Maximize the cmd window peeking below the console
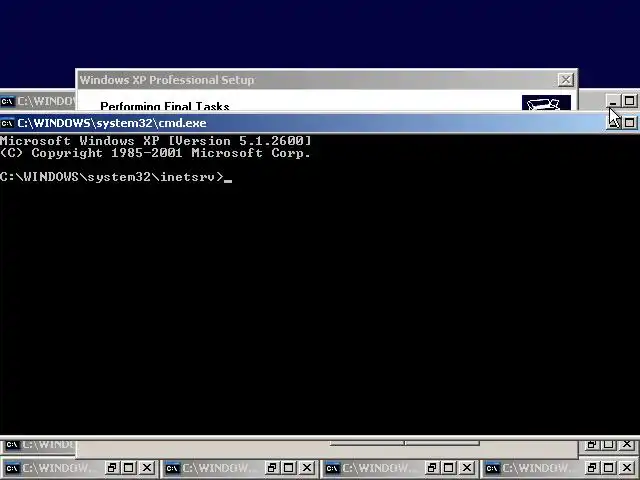 (608, 444)
